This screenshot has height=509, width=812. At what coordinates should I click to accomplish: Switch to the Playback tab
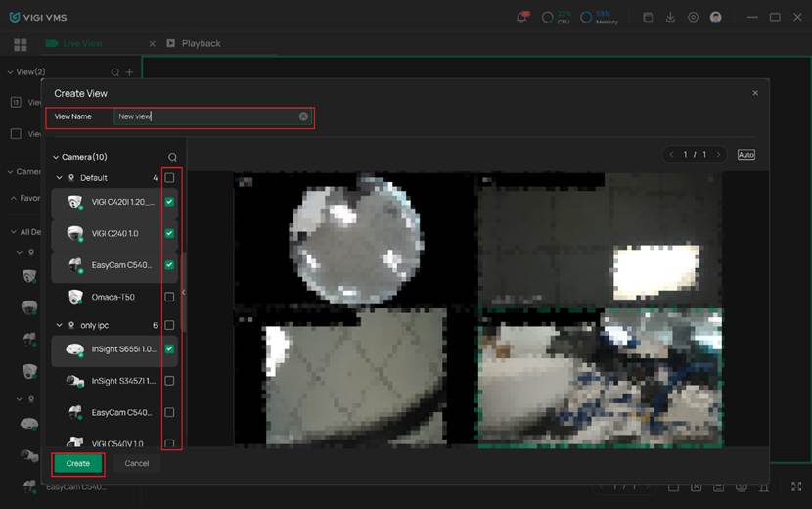coord(201,44)
